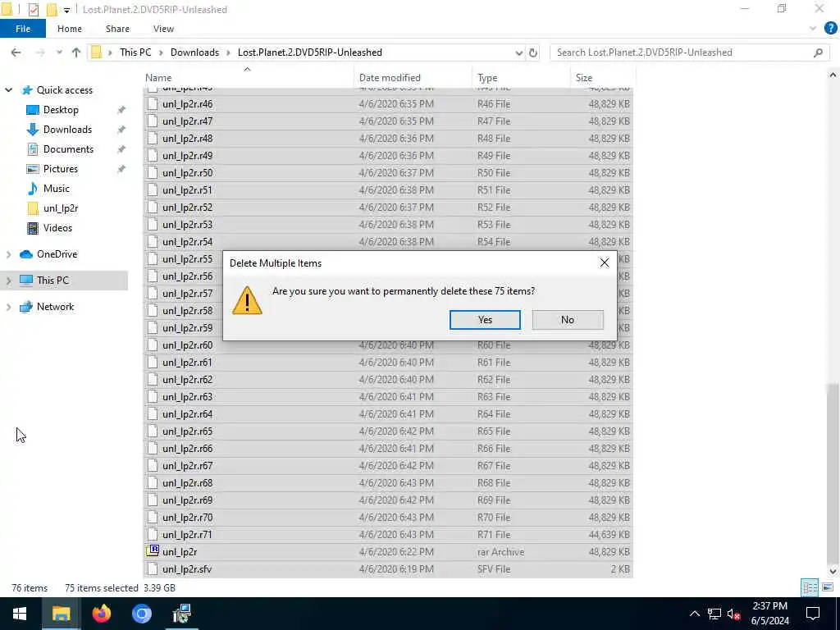Switch to Large icons view layout
Image resolution: width=840 pixels, height=630 pixels.
point(827,587)
